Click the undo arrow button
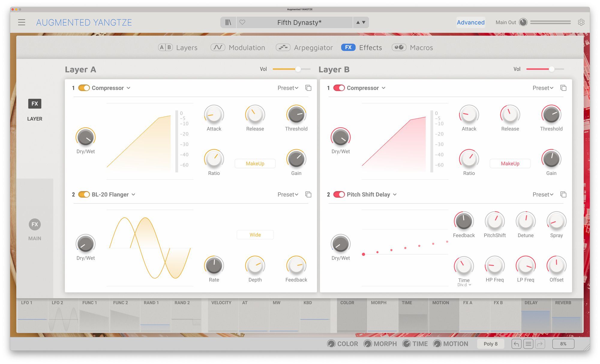Viewport: 600px width, 364px height. coord(516,344)
